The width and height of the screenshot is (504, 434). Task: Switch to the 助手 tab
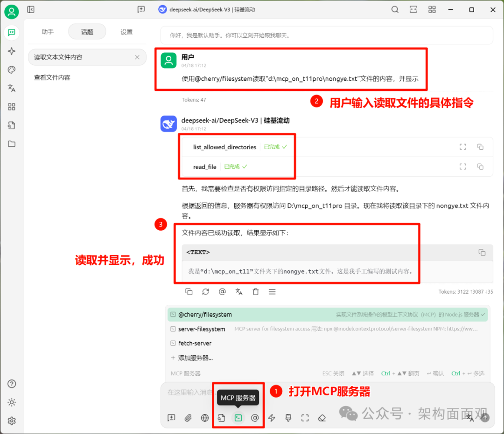click(x=48, y=32)
